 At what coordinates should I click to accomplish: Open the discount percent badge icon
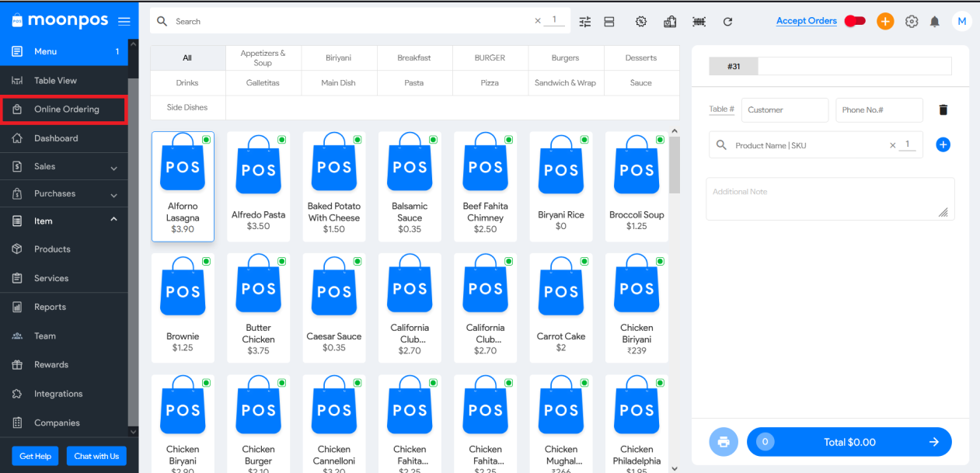click(x=641, y=22)
